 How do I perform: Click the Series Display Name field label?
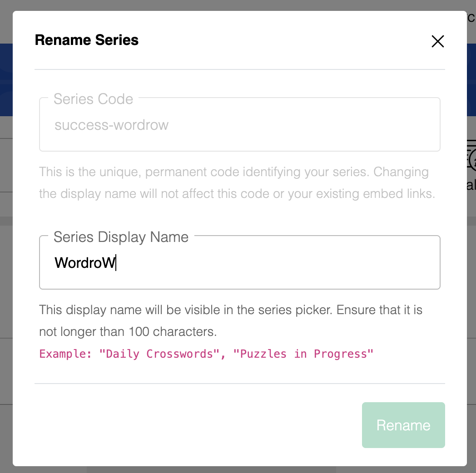pyautogui.click(x=121, y=236)
